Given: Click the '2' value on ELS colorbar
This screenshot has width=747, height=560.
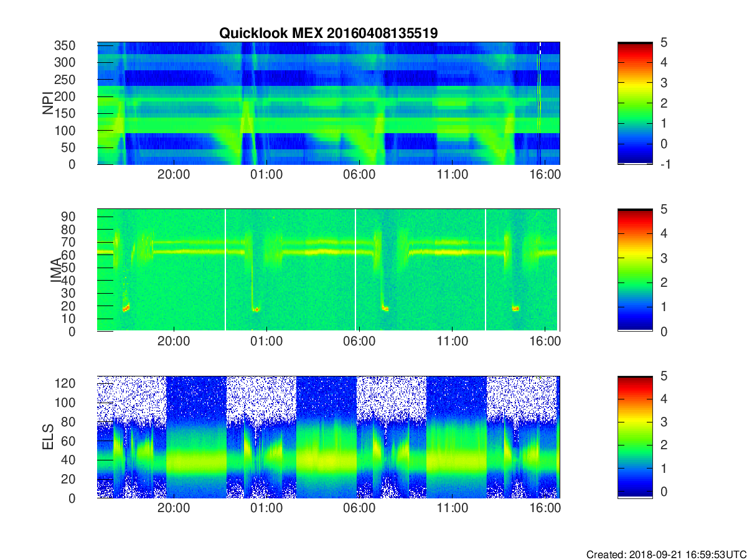Looking at the screenshot, I should [664, 446].
